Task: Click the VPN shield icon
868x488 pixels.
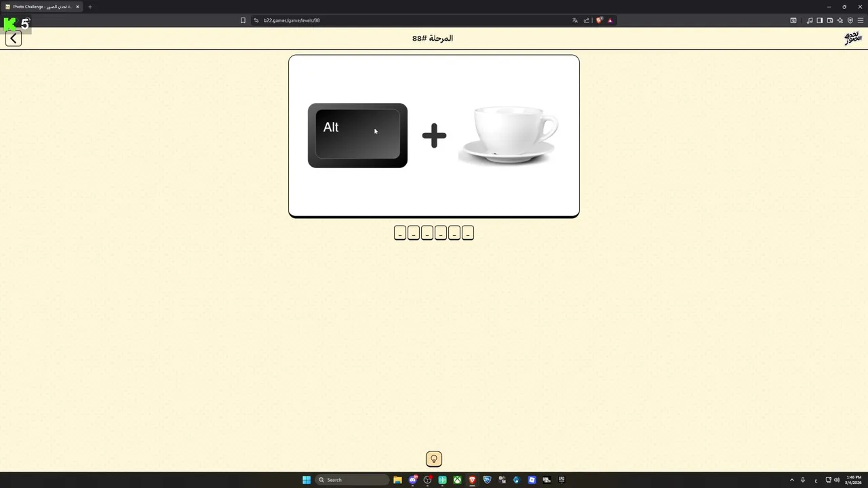Action: [x=850, y=20]
